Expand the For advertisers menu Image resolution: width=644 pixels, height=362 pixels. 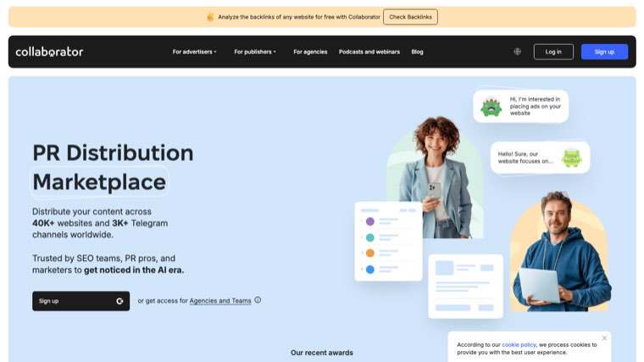point(194,52)
